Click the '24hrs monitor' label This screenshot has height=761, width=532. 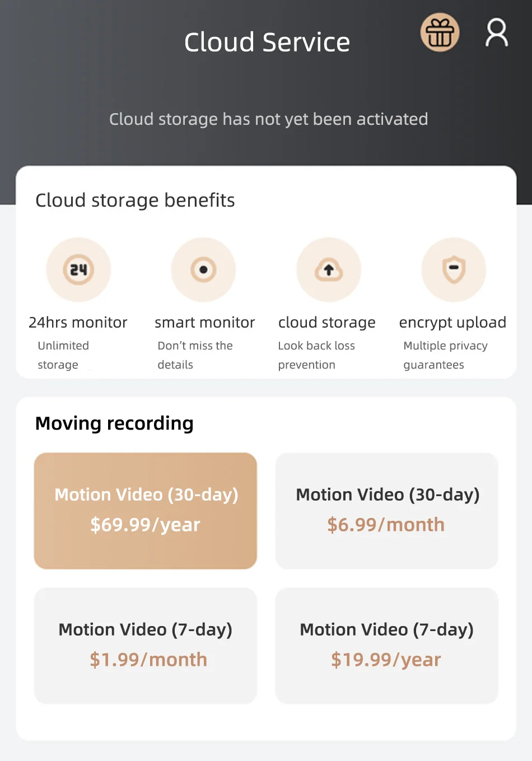pyautogui.click(x=78, y=323)
